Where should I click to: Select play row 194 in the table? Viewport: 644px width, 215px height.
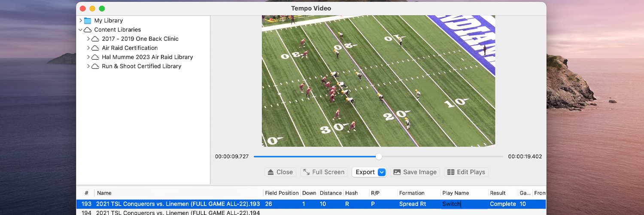[311, 212]
